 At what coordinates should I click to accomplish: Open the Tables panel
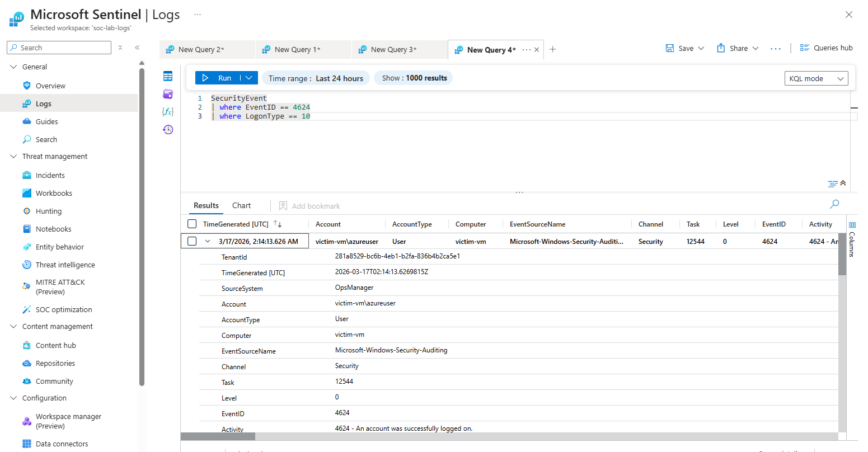click(168, 76)
